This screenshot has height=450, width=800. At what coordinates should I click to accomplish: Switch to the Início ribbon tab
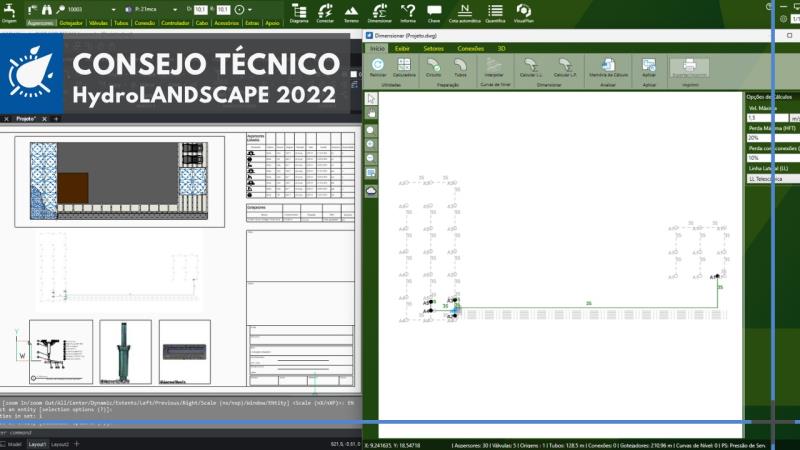tap(377, 48)
